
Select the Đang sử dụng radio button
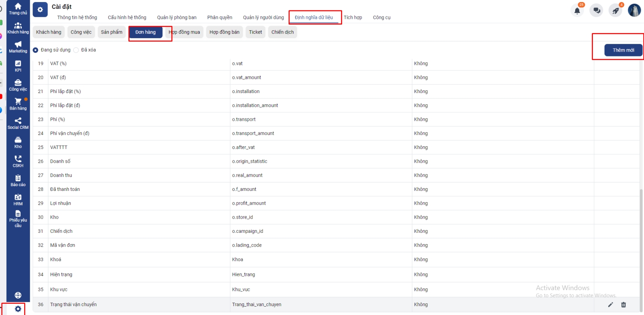(x=36, y=50)
